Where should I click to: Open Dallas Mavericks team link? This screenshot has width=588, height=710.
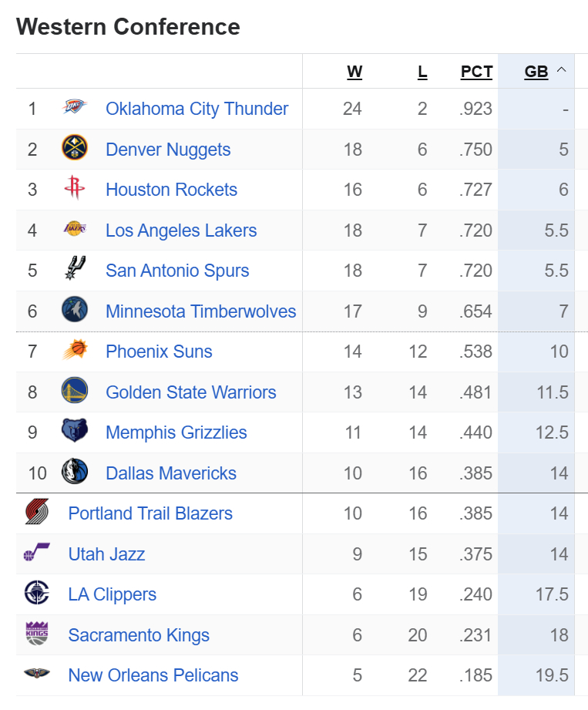pyautogui.click(x=171, y=473)
